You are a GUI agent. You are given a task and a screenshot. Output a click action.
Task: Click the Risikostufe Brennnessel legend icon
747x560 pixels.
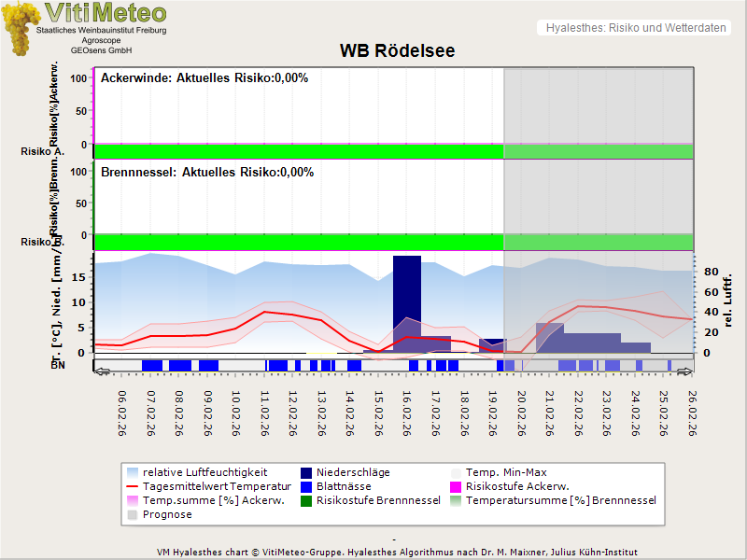click(307, 500)
